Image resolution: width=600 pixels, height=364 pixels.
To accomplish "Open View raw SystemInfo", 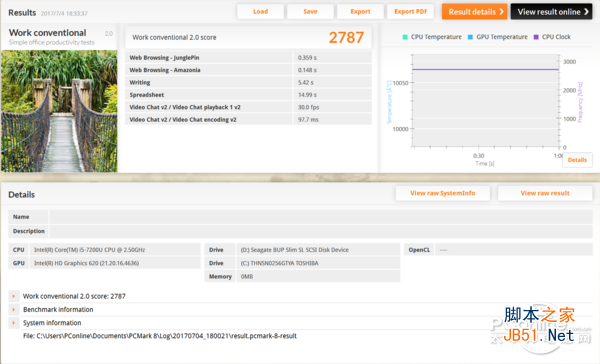I will tap(443, 193).
